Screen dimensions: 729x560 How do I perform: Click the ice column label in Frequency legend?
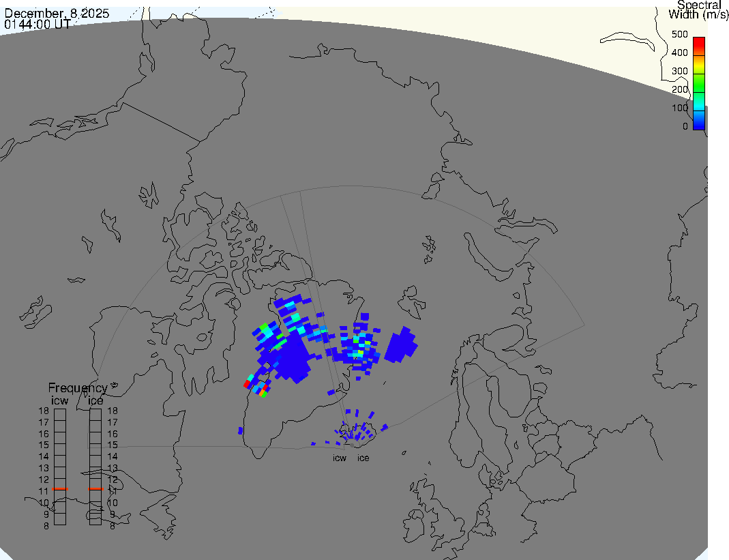pos(95,400)
